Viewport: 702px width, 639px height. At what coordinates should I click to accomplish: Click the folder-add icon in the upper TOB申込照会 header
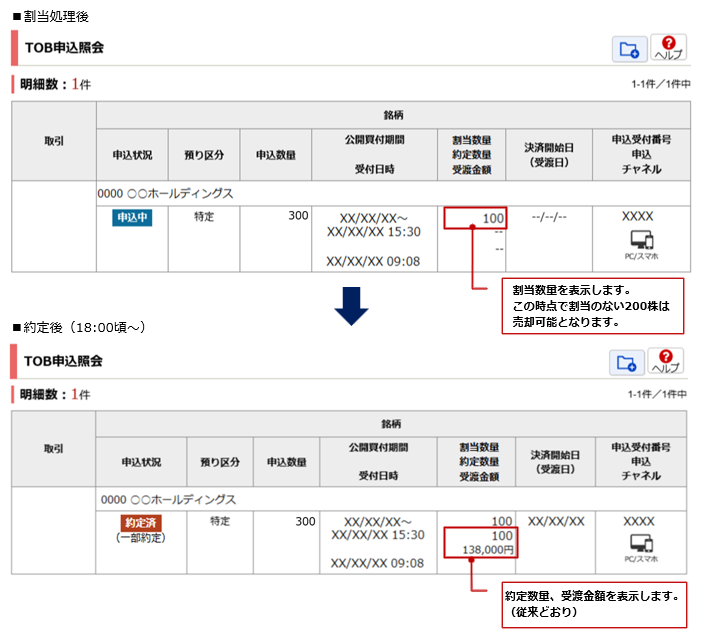628,48
